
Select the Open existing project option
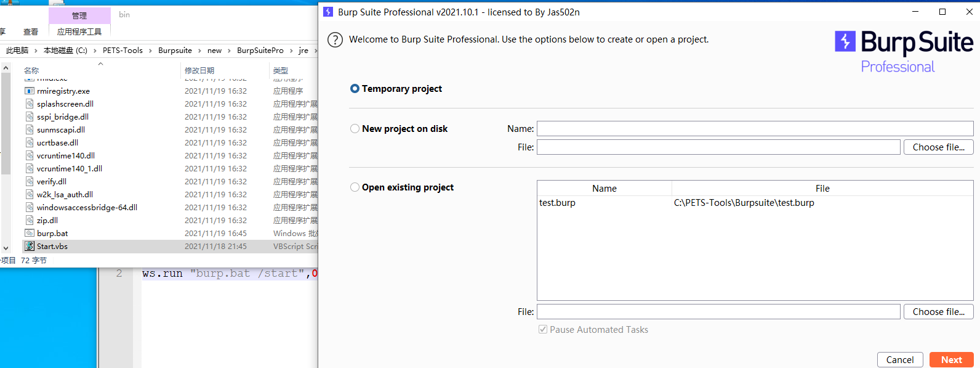pos(355,187)
